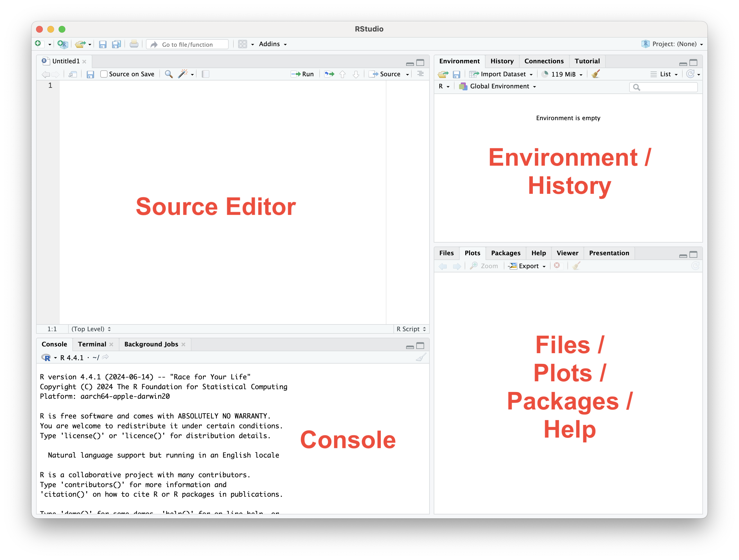Go to next section down arrow
Image resolution: width=739 pixels, height=560 pixels.
[356, 74]
